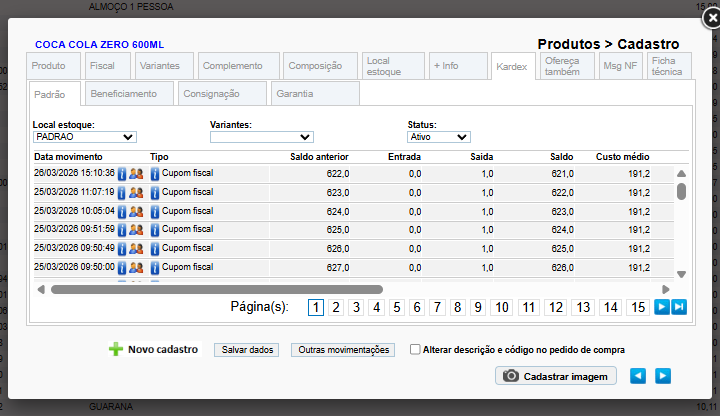
Task: Select Garantia sub-tab
Action: click(x=315, y=94)
